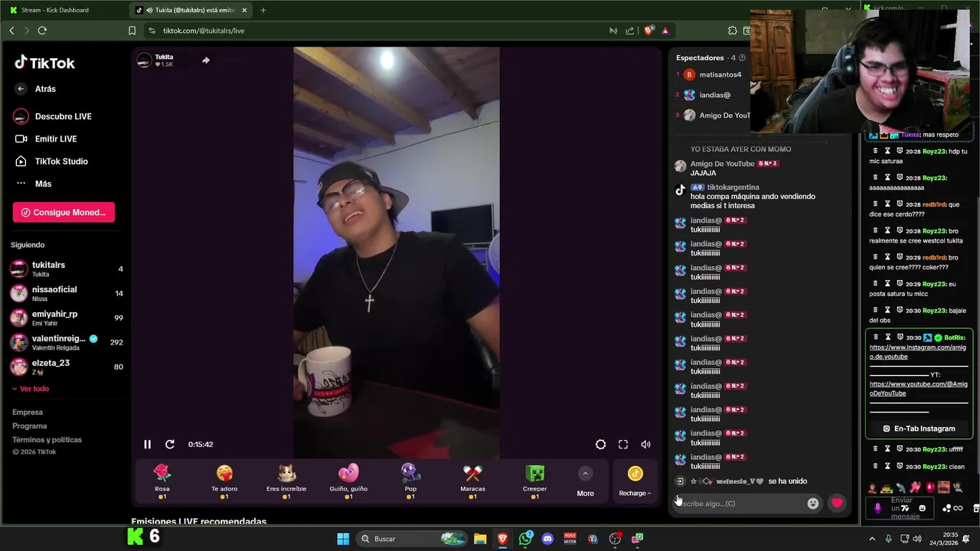Pause the TikTok live video

[147, 445]
